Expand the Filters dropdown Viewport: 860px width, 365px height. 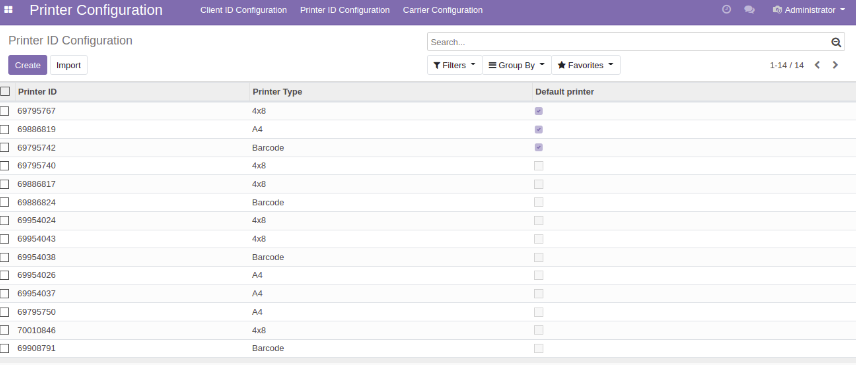pyautogui.click(x=455, y=65)
